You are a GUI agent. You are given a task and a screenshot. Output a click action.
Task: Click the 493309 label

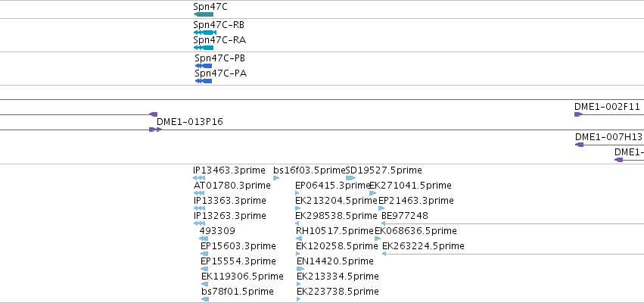point(217,231)
